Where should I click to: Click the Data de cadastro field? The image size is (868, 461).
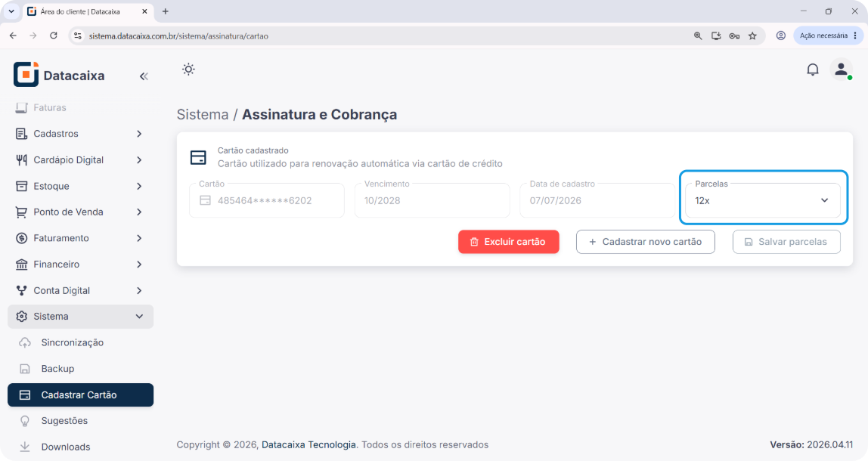pos(597,200)
